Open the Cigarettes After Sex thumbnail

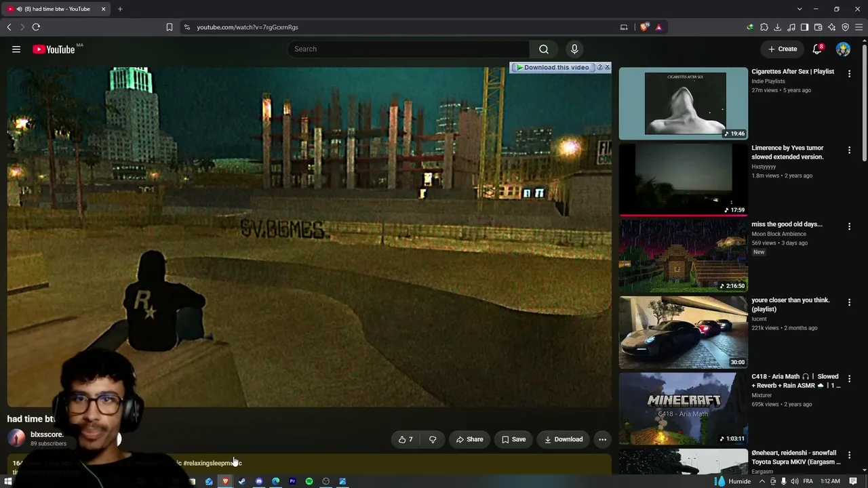pyautogui.click(x=683, y=103)
